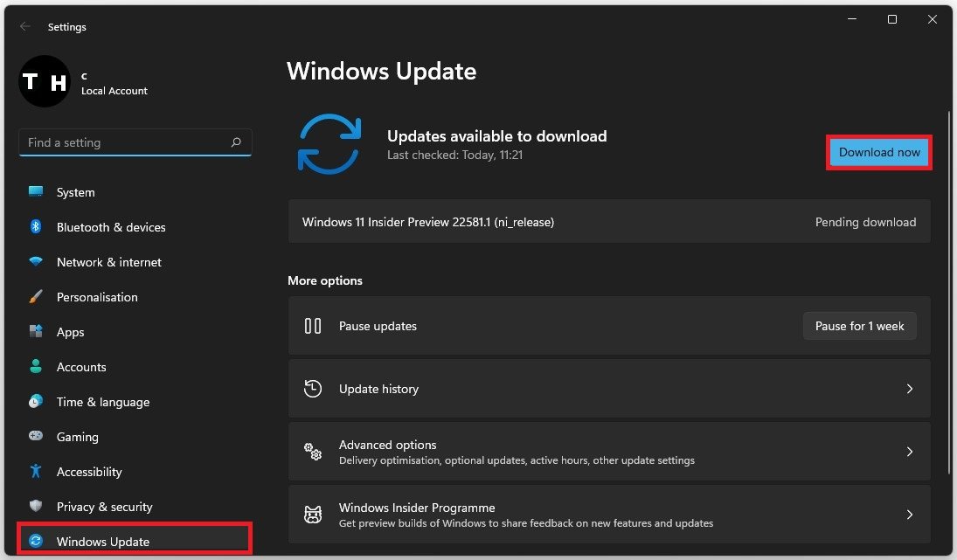
Task: Click the Advanced options gears icon
Action: [313, 452]
